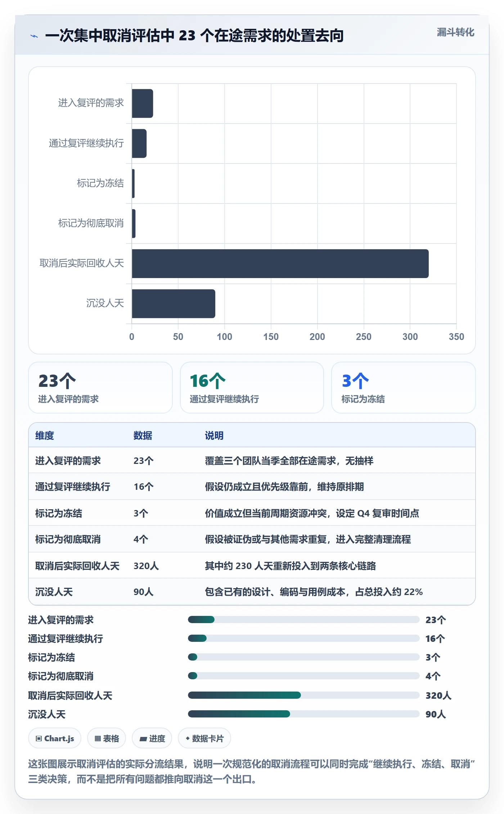This screenshot has width=504, height=814.
Task: Click the chart axis label 标记为冻结
Action: click(100, 183)
